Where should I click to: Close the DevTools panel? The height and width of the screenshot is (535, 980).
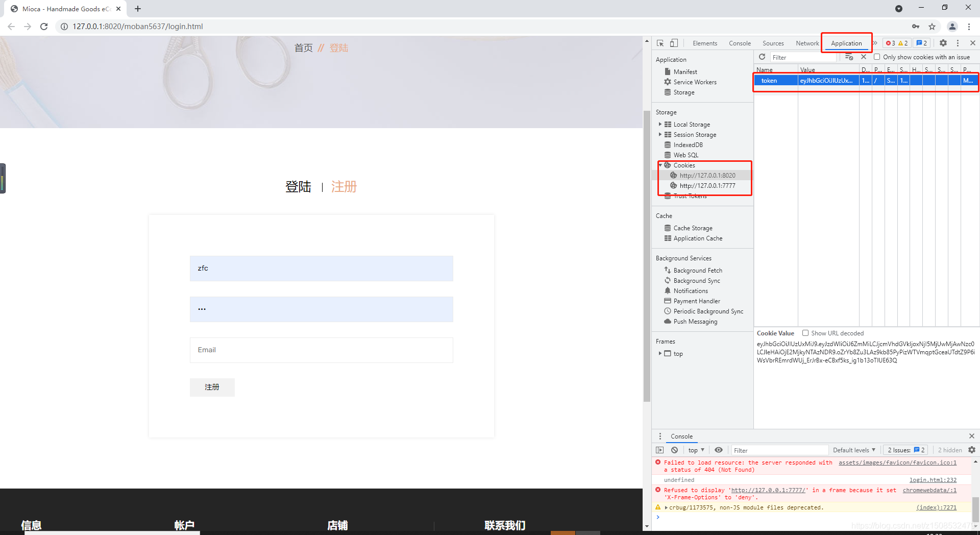point(972,43)
